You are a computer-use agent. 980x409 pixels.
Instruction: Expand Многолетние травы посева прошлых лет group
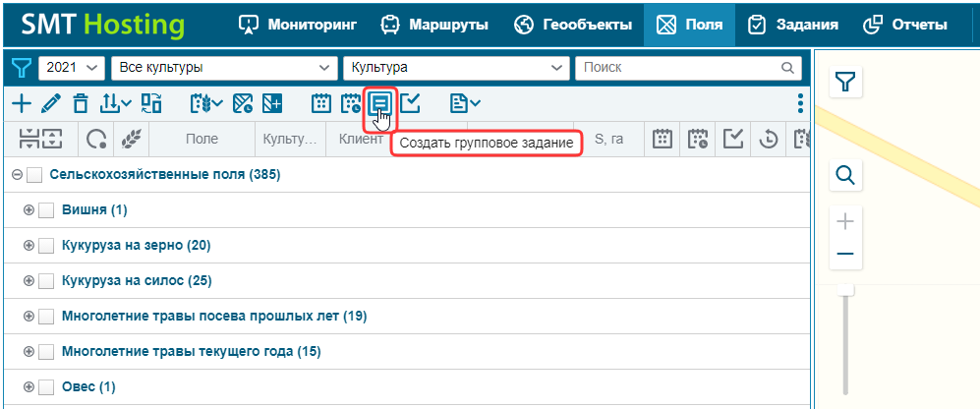click(29, 317)
